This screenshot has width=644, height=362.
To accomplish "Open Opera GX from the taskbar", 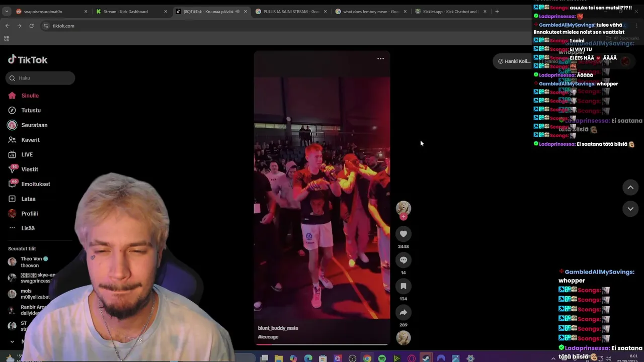I will (412, 358).
